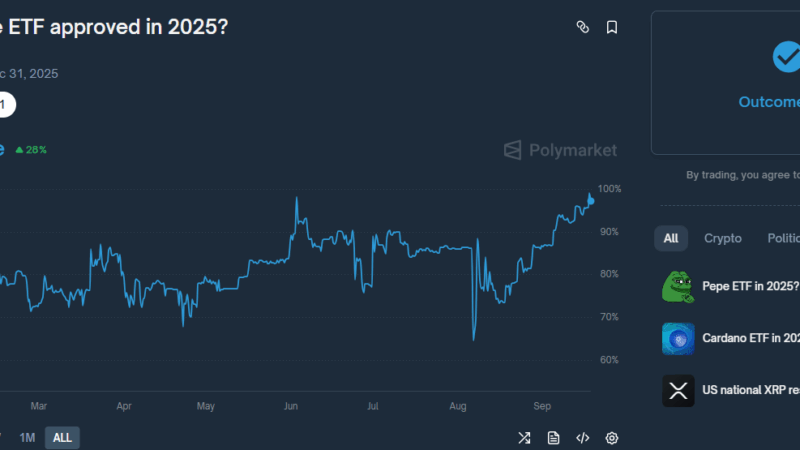Viewport: 800px width, 450px height.
Task: Open the US national XRP market link
Action: point(750,390)
